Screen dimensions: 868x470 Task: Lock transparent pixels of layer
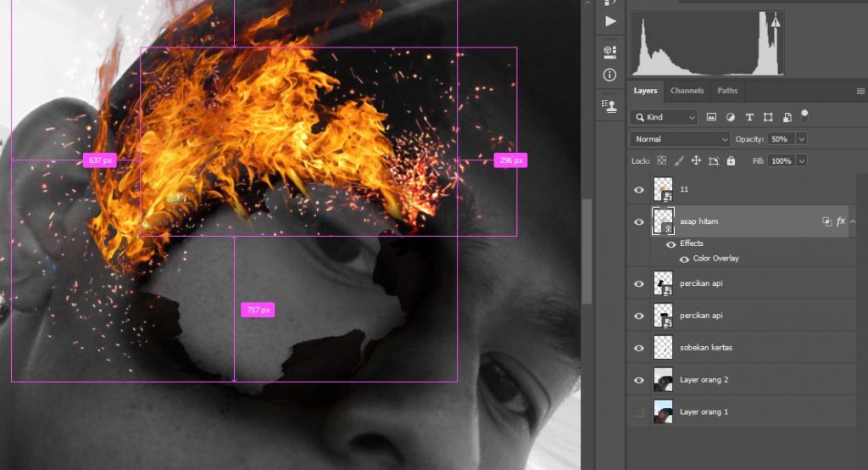tap(661, 160)
